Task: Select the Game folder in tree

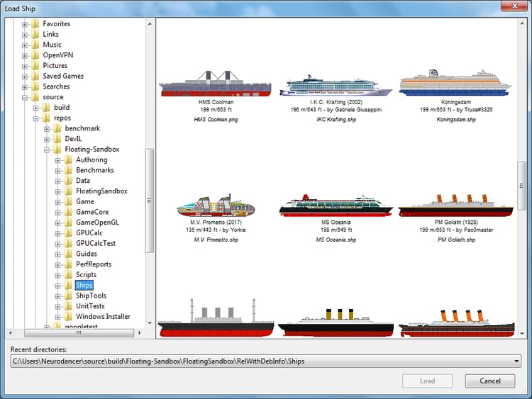Action: 85,202
